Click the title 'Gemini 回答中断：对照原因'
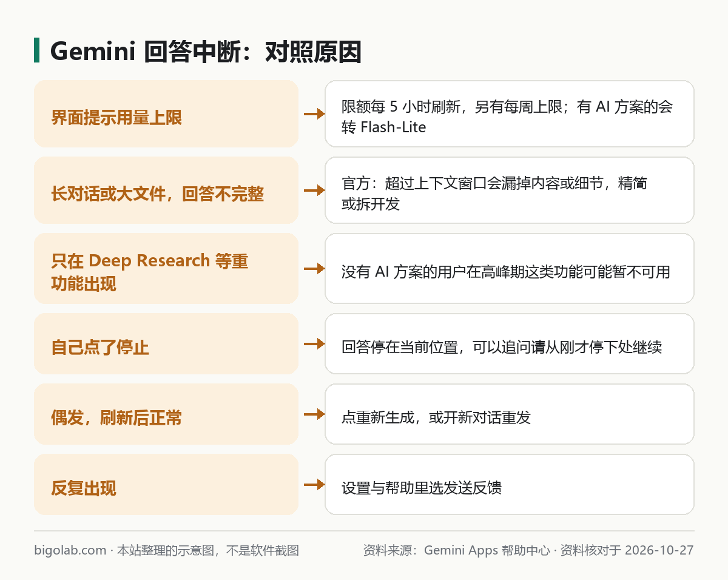This screenshot has width=728, height=580. [x=206, y=52]
